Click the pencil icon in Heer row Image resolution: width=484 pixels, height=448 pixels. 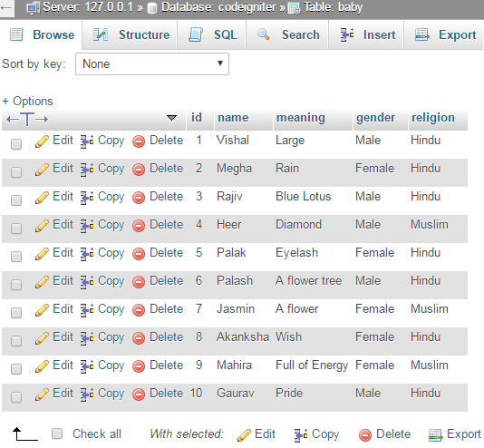click(x=42, y=226)
